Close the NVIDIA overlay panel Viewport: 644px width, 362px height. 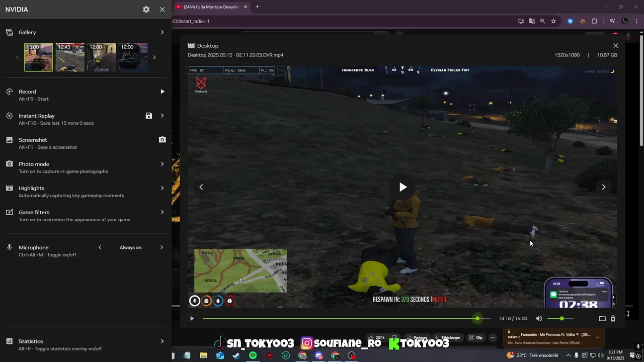pyautogui.click(x=162, y=10)
